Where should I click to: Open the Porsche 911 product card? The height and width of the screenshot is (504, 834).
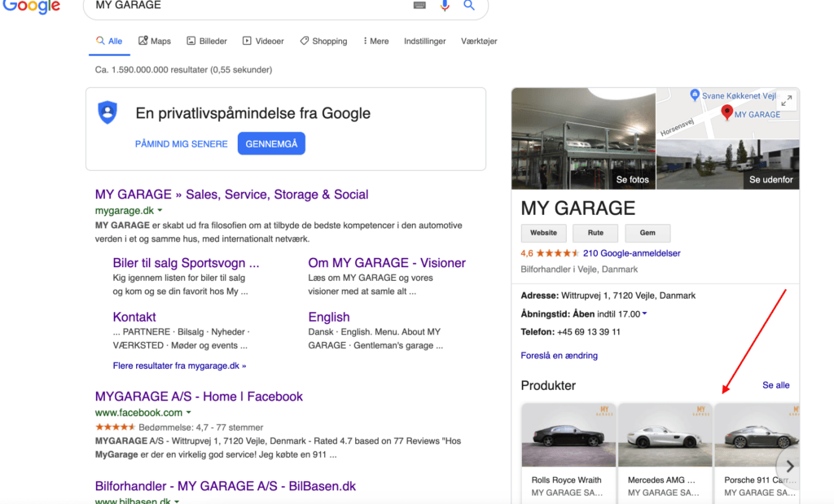757,453
